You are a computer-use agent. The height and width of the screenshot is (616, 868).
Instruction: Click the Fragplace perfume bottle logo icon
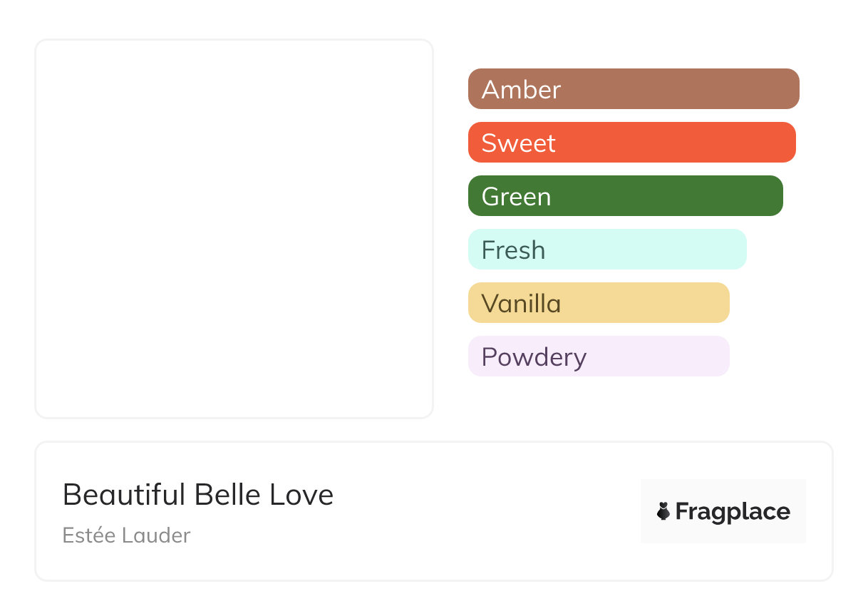click(663, 511)
